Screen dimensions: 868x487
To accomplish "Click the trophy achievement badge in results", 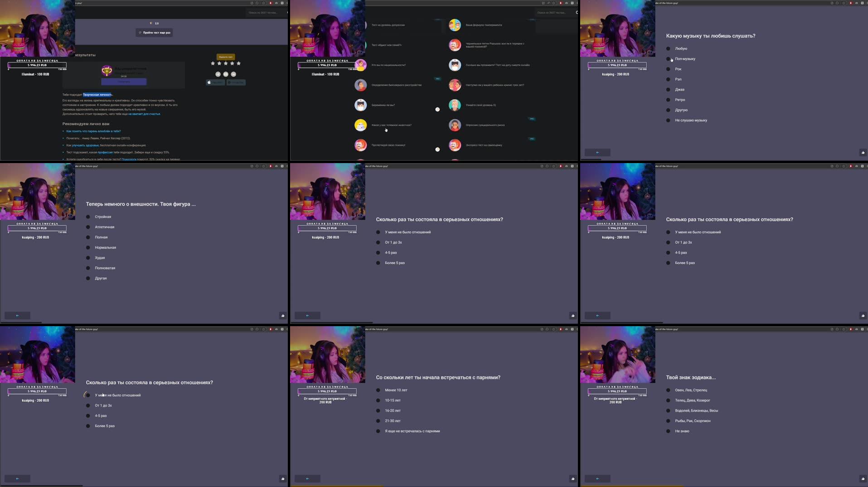I will point(107,71).
